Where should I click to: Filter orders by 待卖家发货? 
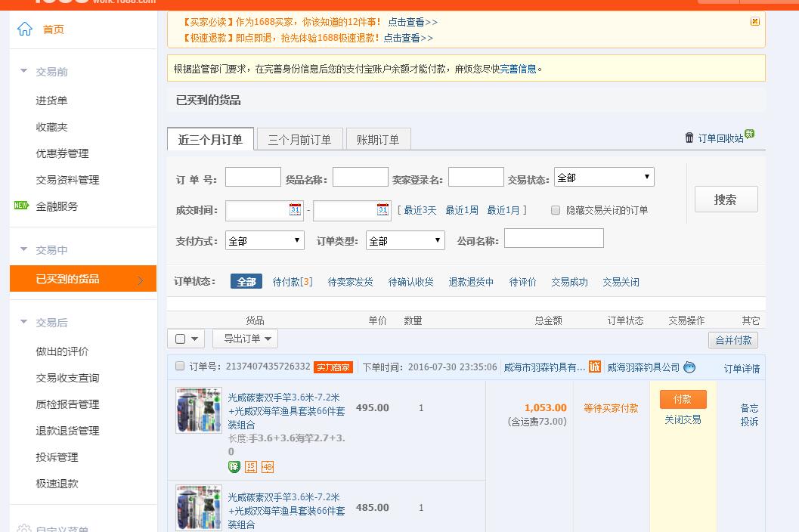350,282
